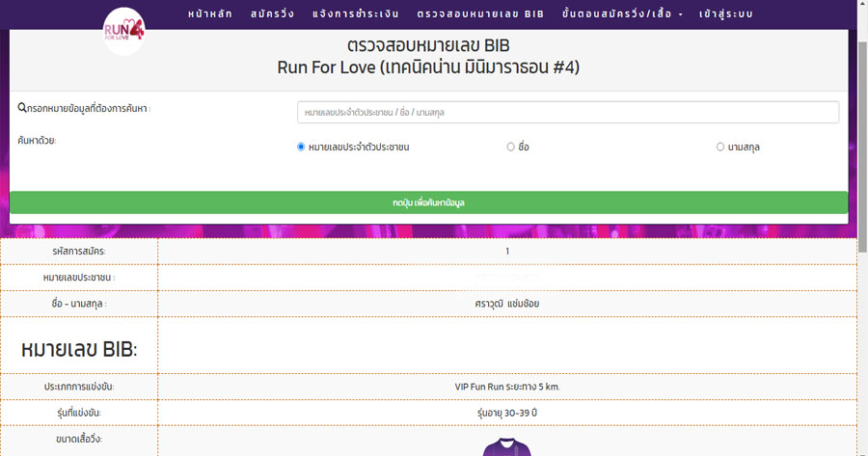Click the Run For Love page heading
The height and width of the screenshot is (456, 868).
428,67
